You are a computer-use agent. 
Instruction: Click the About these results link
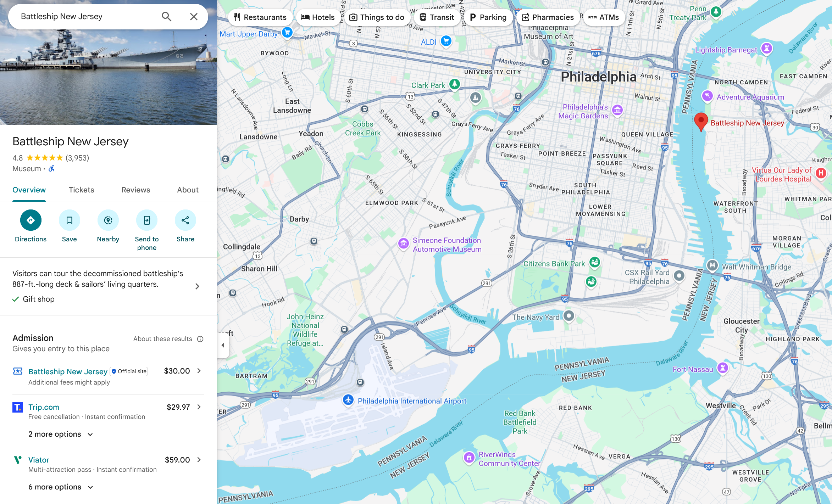[x=163, y=339]
